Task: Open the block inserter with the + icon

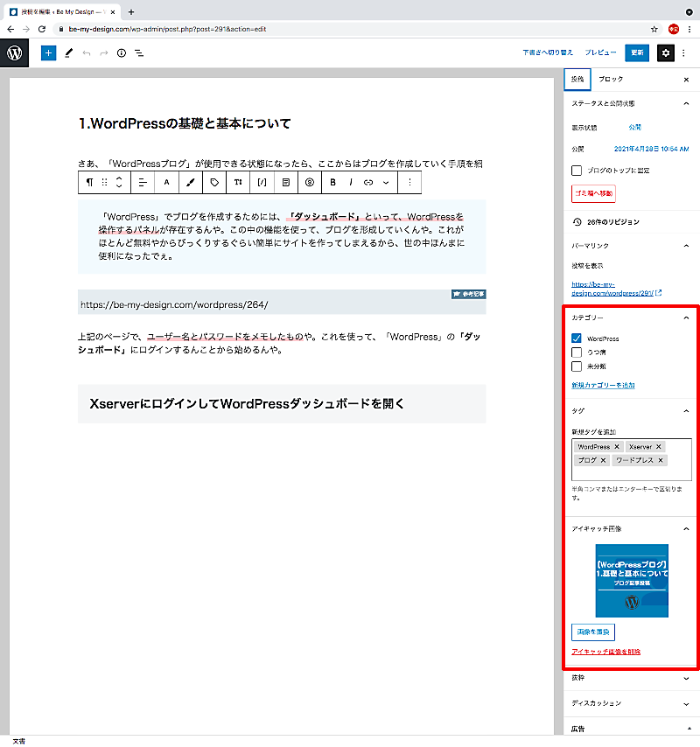Action: click(x=48, y=52)
